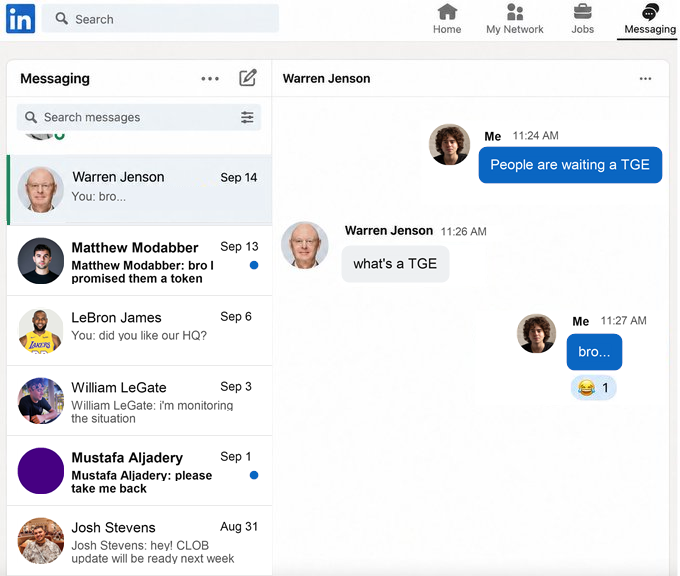Open the My Network tab
Viewport: 680px width, 576px height.
pyautogui.click(x=514, y=19)
